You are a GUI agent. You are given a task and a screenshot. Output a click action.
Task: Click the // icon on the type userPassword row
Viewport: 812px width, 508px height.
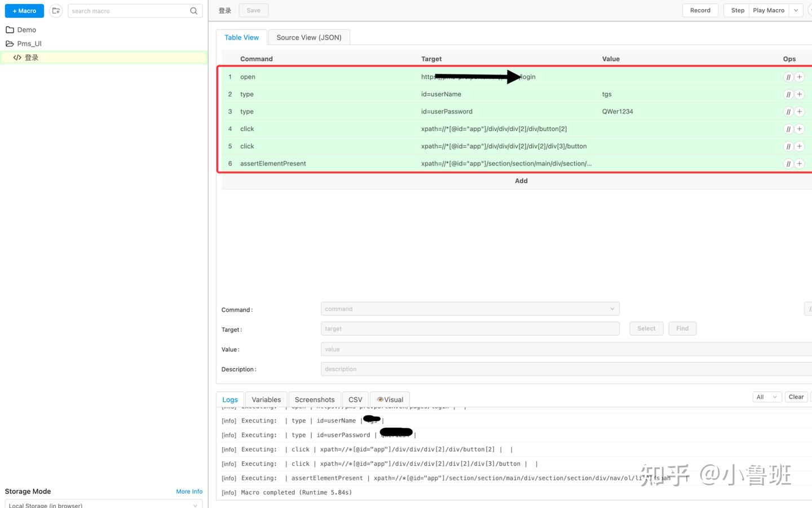click(x=788, y=111)
